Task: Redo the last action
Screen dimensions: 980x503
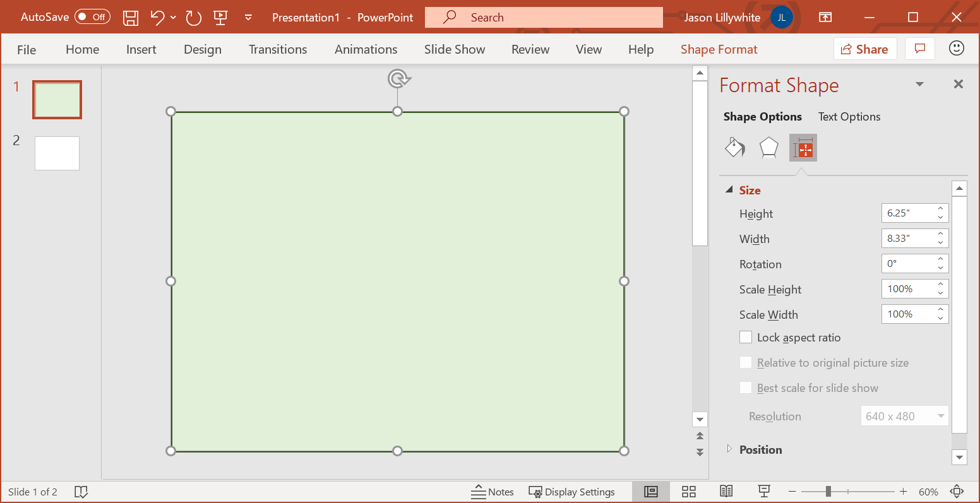Action: pos(193,18)
